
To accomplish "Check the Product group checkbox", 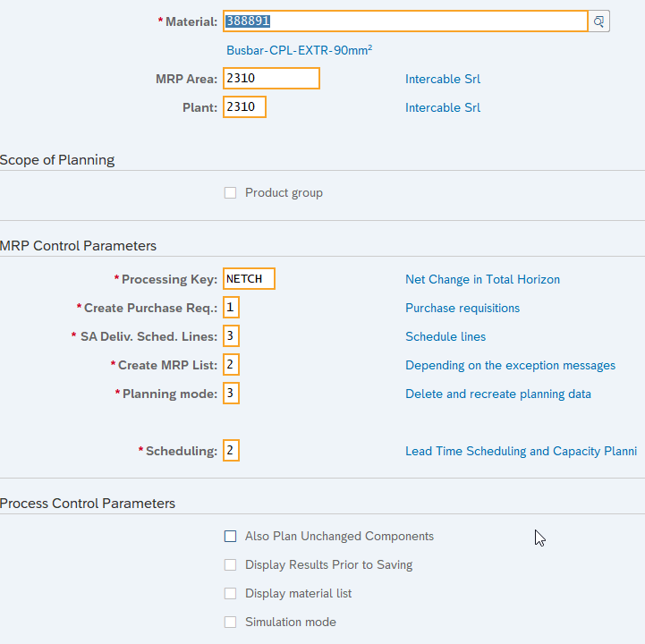I will (x=230, y=193).
